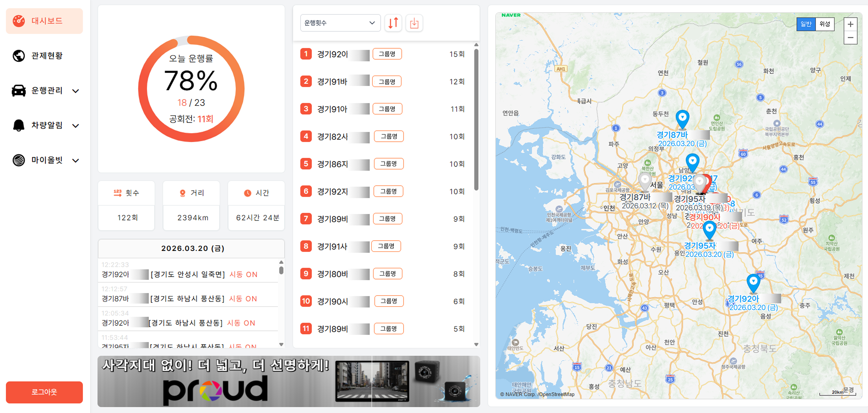
Task: Click the sort order arrows icon
Action: 393,23
